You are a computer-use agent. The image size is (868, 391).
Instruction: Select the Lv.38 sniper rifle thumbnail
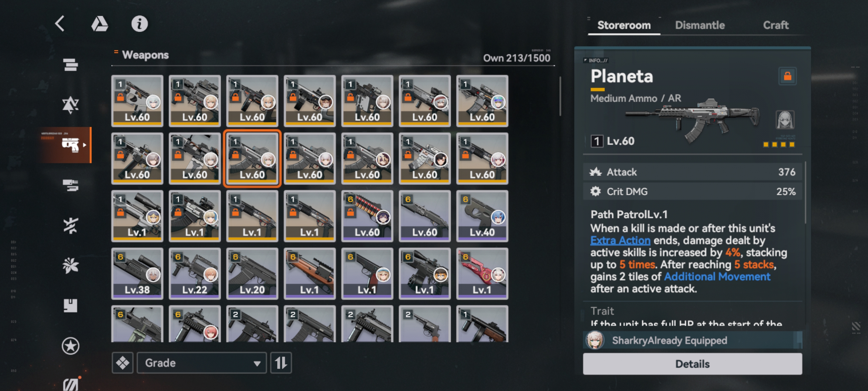point(137,274)
